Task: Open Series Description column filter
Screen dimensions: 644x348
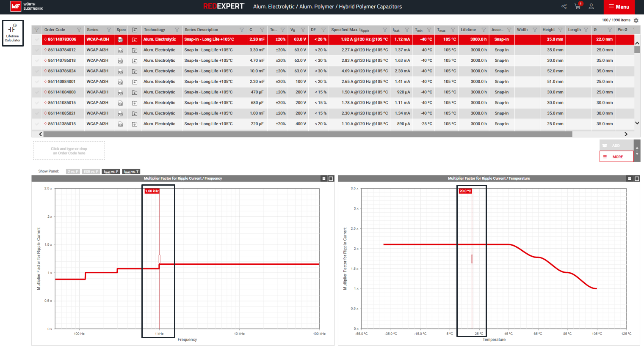Action: pos(242,30)
